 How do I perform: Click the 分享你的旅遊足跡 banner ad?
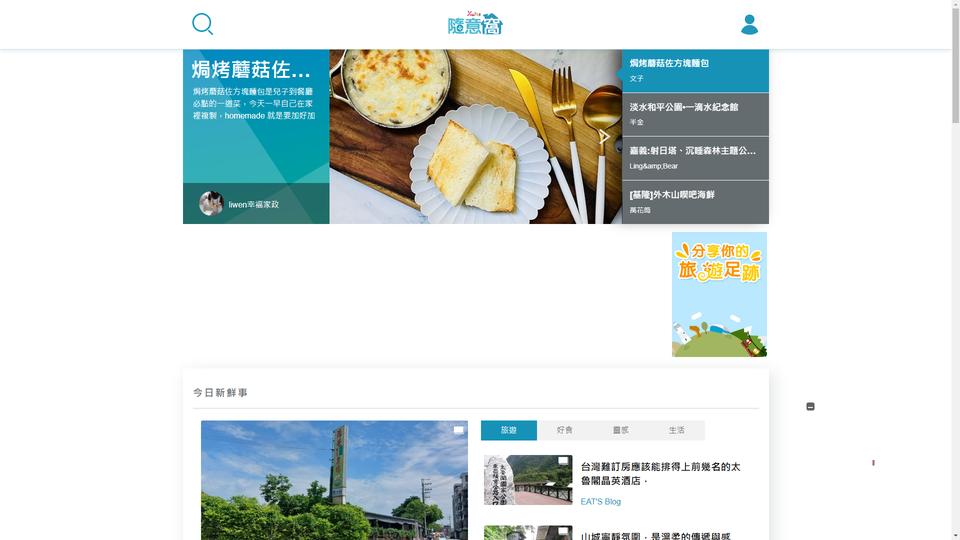719,294
